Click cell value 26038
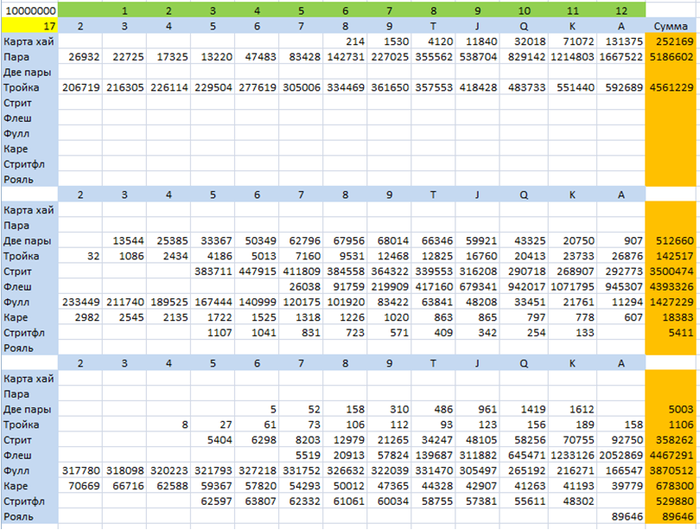Viewport: 700px width, 530px height. (x=301, y=287)
